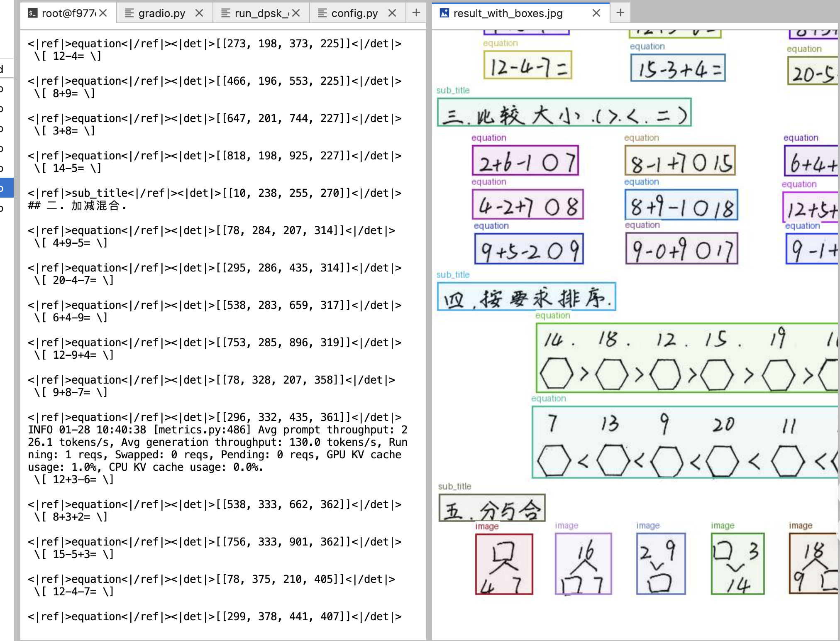Open new tab with plus after config.py
This screenshot has width=840, height=641.
pos(416,13)
